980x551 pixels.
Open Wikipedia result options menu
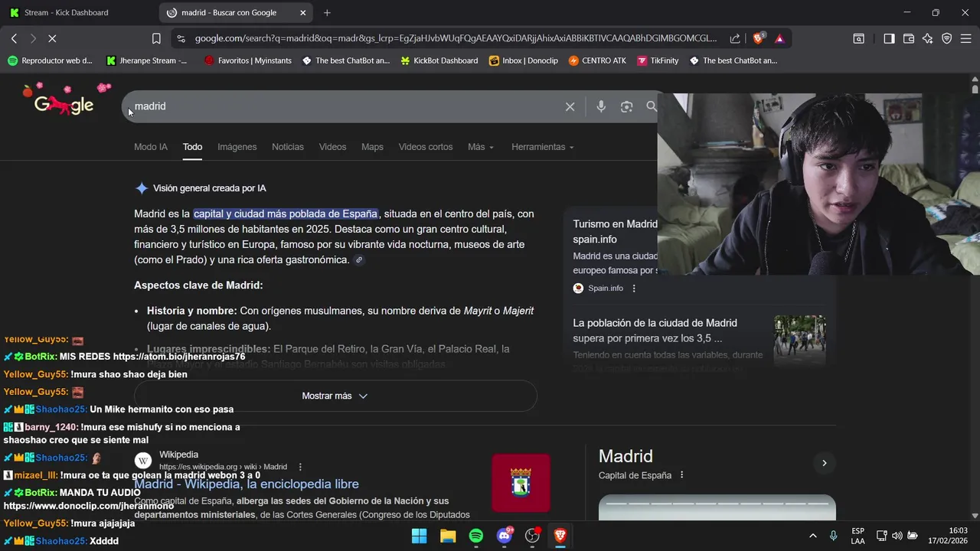(x=300, y=467)
